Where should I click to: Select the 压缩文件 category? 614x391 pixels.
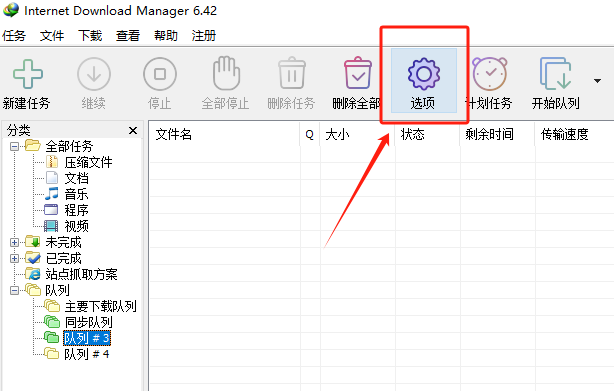coord(88,162)
